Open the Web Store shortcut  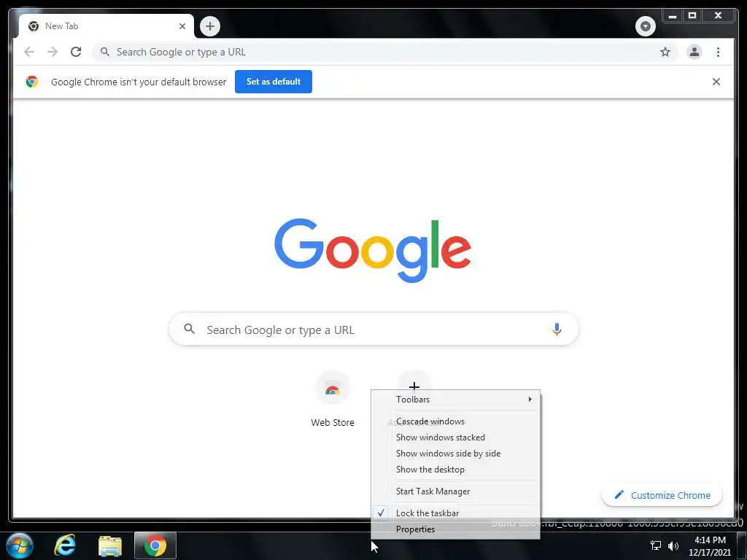click(x=333, y=400)
